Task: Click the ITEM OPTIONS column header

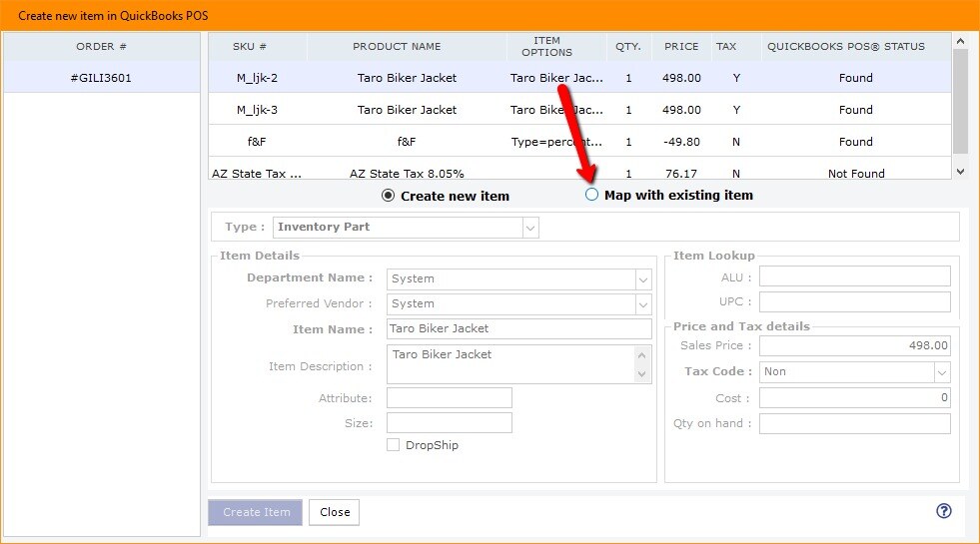Action: tap(546, 46)
